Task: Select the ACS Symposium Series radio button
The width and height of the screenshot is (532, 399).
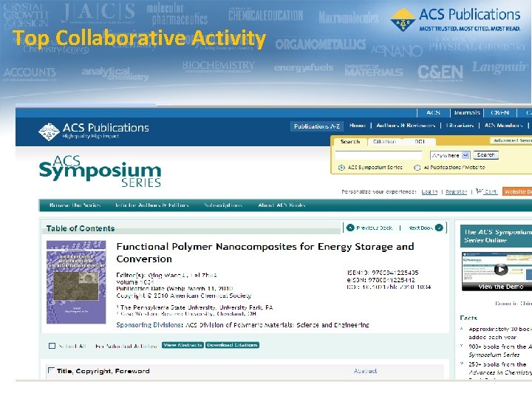Action: (341, 167)
